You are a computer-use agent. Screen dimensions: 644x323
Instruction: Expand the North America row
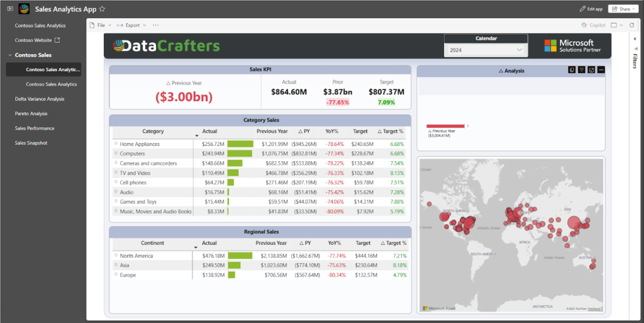pyautogui.click(x=116, y=255)
